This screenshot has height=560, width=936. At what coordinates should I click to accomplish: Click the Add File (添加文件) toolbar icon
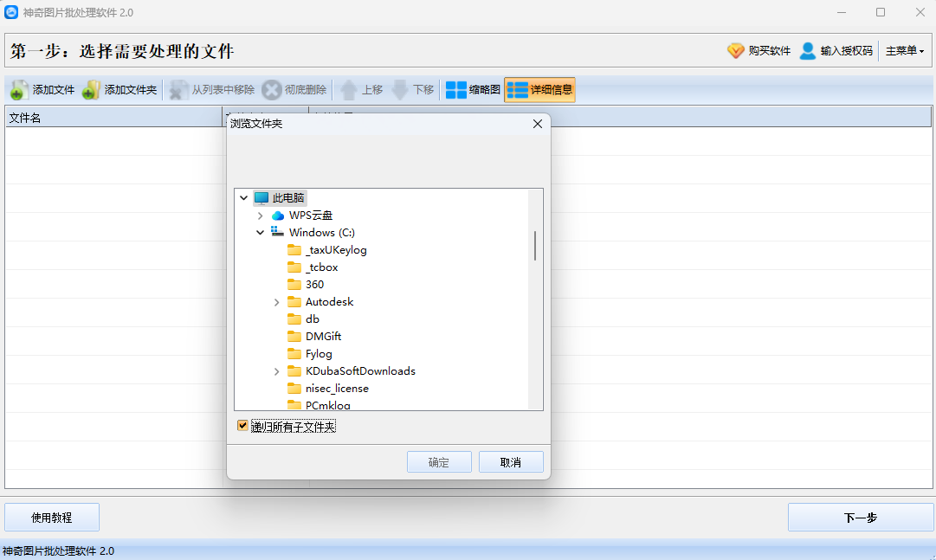point(19,90)
